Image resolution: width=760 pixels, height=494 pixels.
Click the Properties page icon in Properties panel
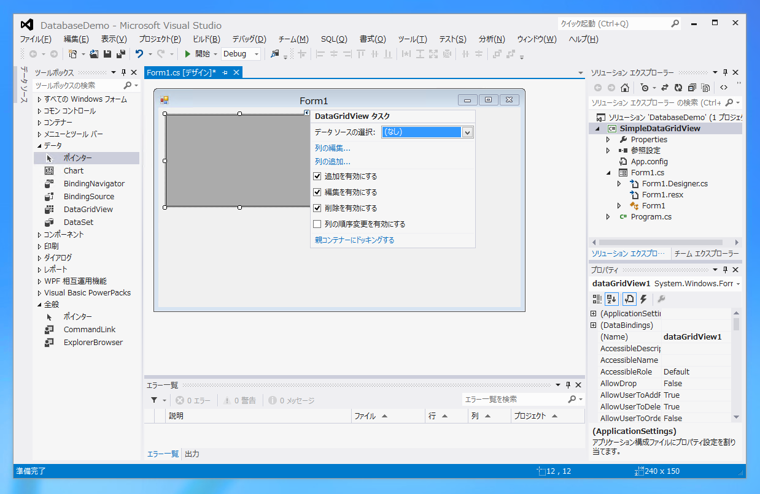point(629,299)
